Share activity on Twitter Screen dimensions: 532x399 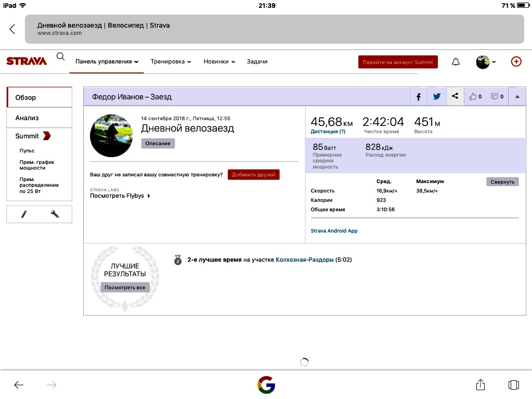click(x=437, y=96)
